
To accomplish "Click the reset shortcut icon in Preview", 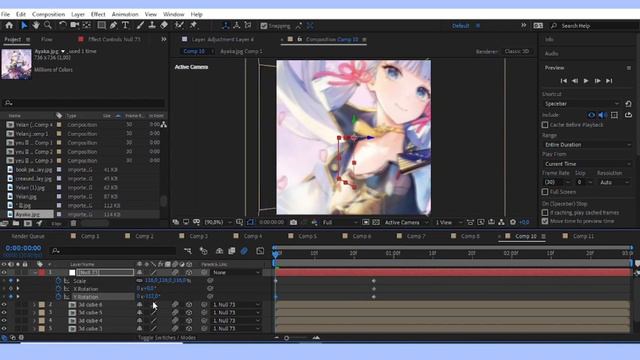I will 628,104.
